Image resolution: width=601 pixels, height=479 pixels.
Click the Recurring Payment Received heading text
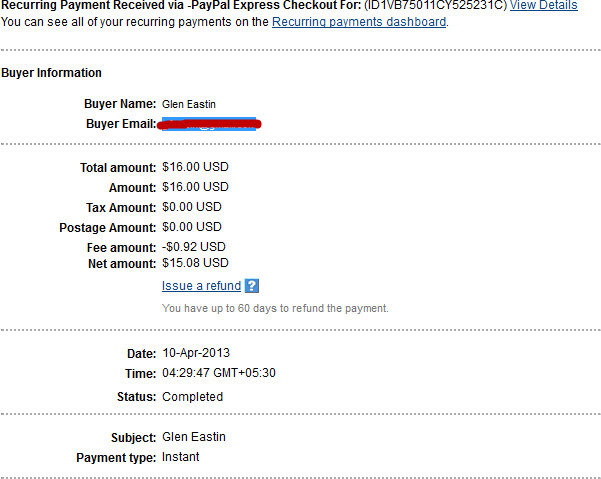181,5
